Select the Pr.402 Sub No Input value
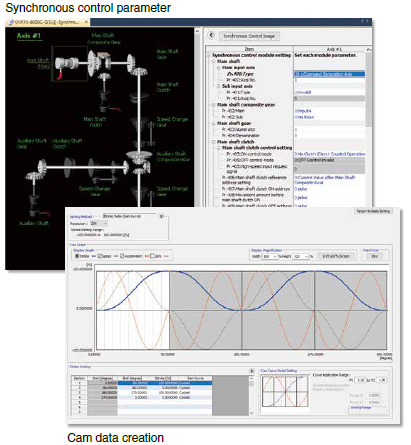 tap(329, 117)
